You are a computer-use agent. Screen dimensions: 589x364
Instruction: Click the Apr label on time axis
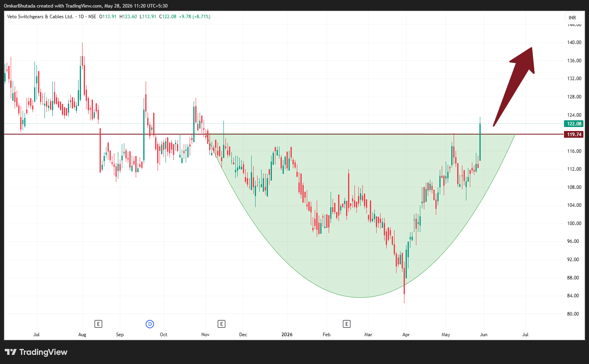point(406,335)
